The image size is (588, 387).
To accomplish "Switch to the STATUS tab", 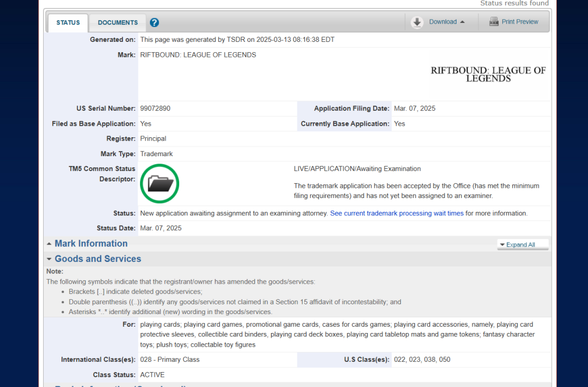I will [x=68, y=22].
